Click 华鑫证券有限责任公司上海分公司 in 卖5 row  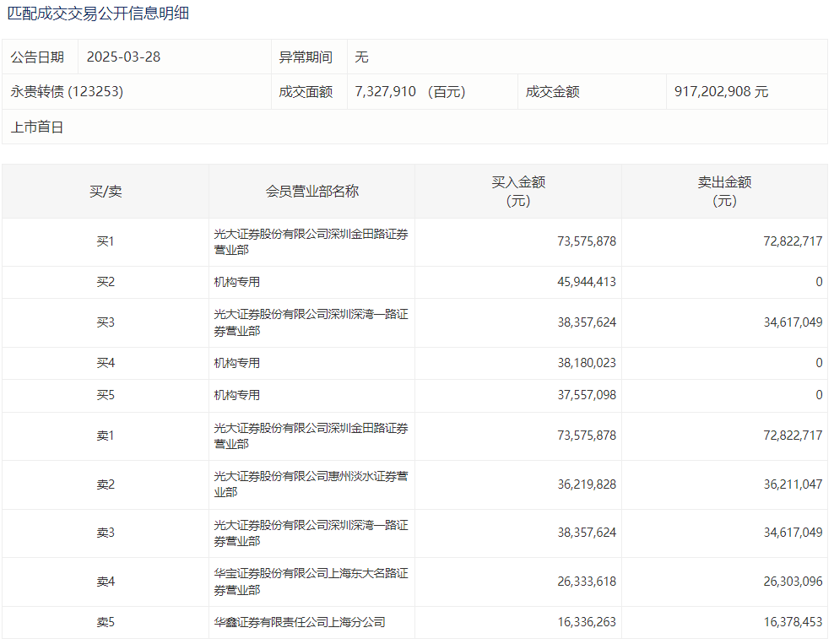(300, 622)
